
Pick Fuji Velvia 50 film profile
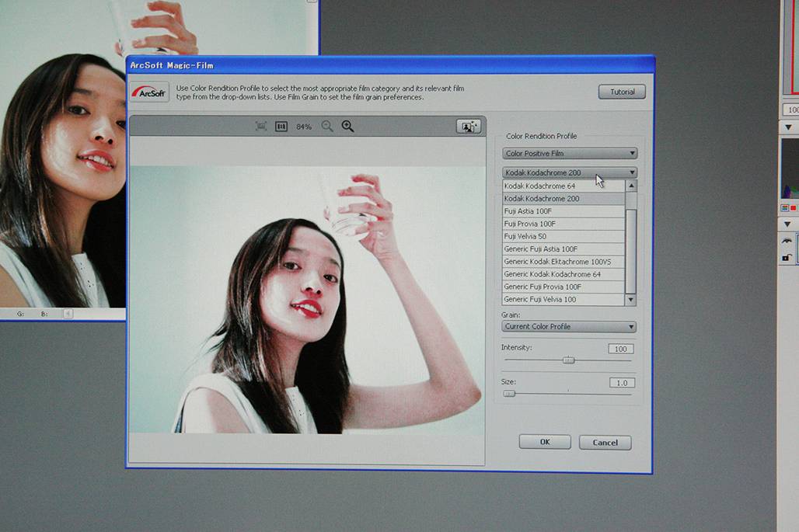click(563, 236)
